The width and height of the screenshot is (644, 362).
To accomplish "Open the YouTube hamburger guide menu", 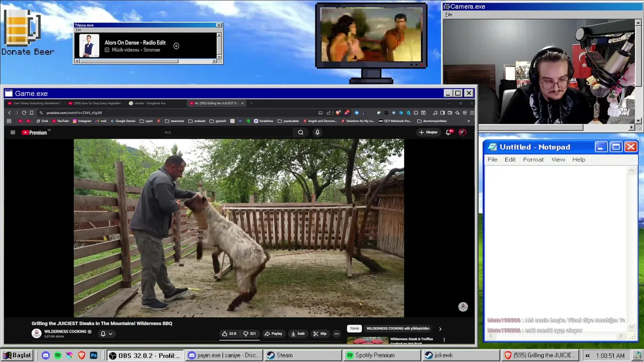I will click(x=13, y=132).
